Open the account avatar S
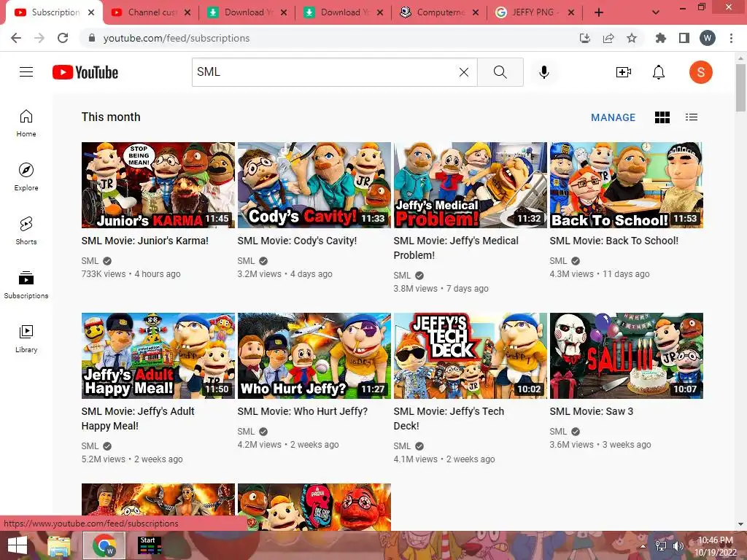The width and height of the screenshot is (747, 560). (701, 72)
